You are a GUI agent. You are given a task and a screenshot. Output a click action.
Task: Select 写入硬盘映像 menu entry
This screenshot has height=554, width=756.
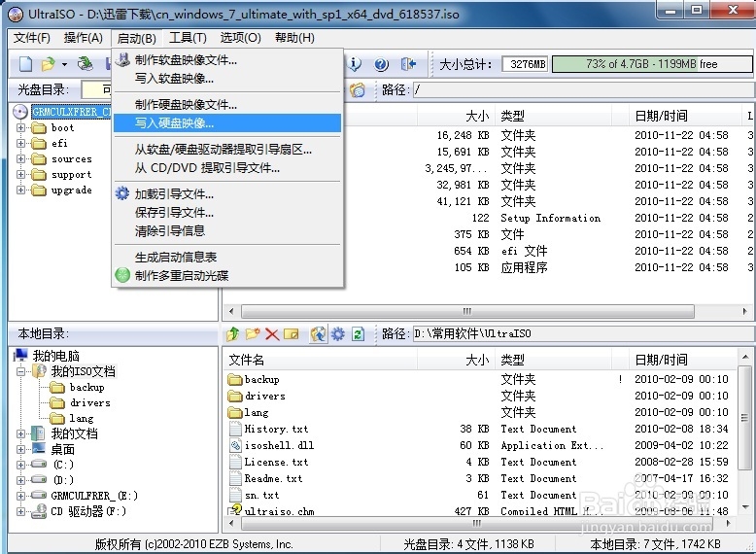pyautogui.click(x=174, y=123)
